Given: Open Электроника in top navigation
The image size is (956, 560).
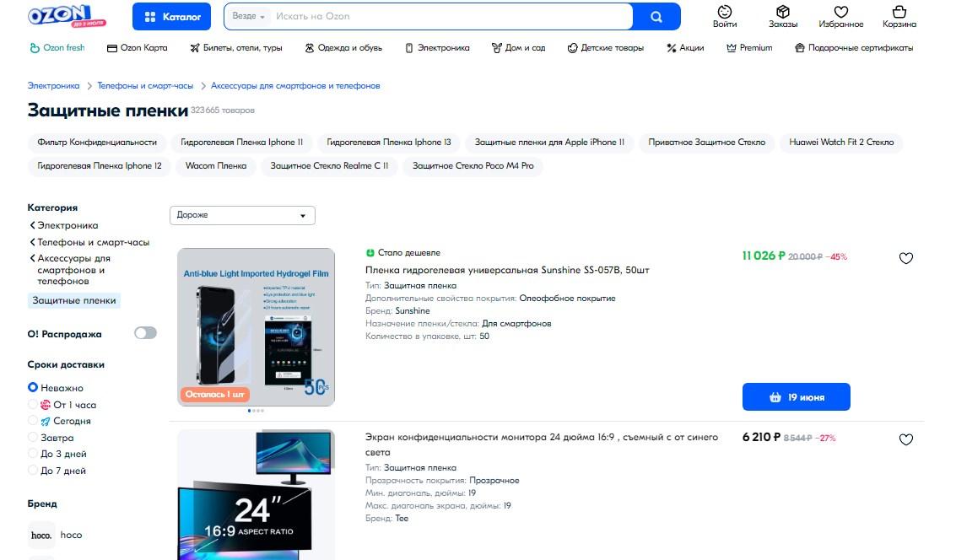Looking at the screenshot, I should (x=437, y=47).
